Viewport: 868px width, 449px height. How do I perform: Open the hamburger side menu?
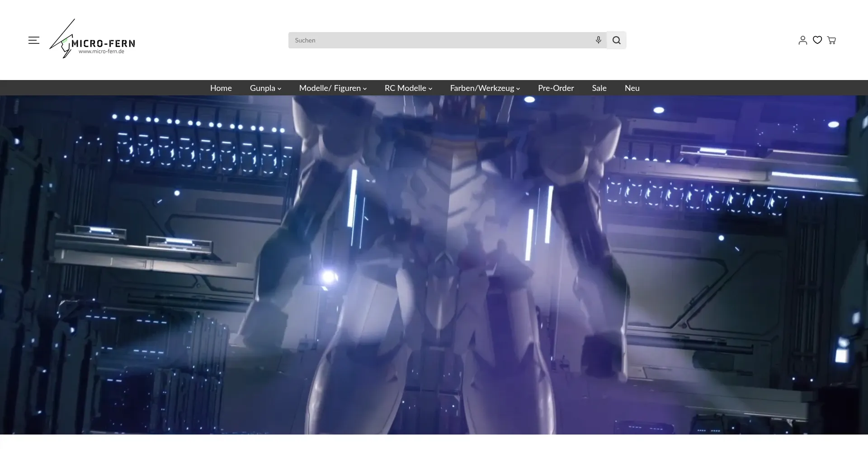tap(34, 40)
